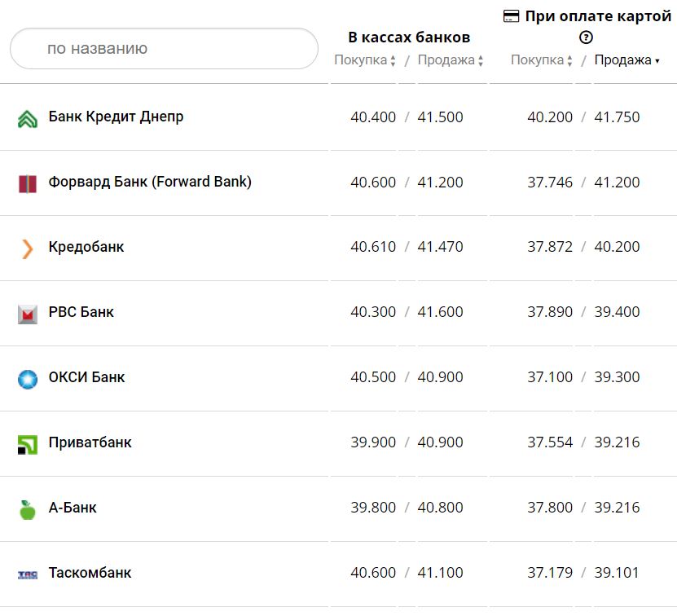Image resolution: width=677 pixels, height=616 pixels.
Task: Click the РВС Банк logo icon
Action: pos(28,314)
